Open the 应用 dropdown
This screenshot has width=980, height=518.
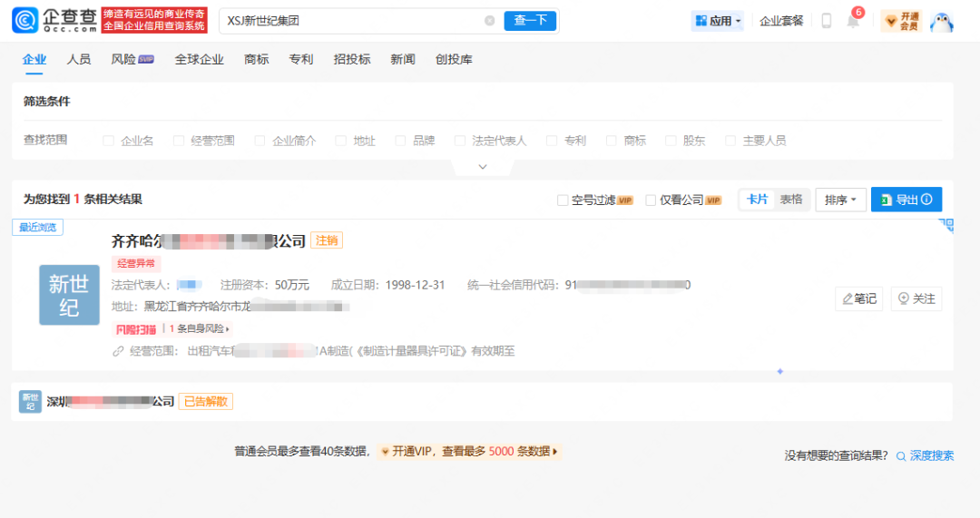point(718,21)
